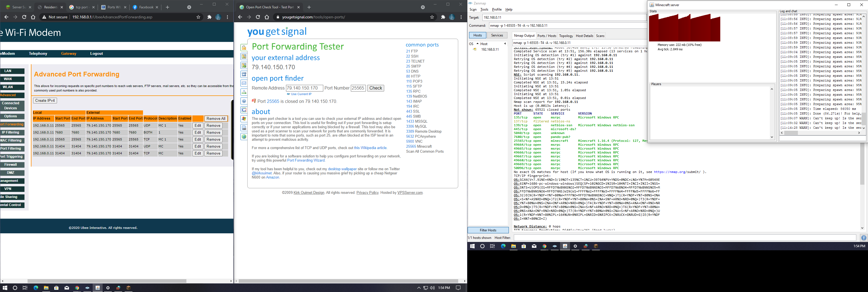Focus the Port Number input field
The width and height of the screenshot is (868, 292).
[358, 88]
